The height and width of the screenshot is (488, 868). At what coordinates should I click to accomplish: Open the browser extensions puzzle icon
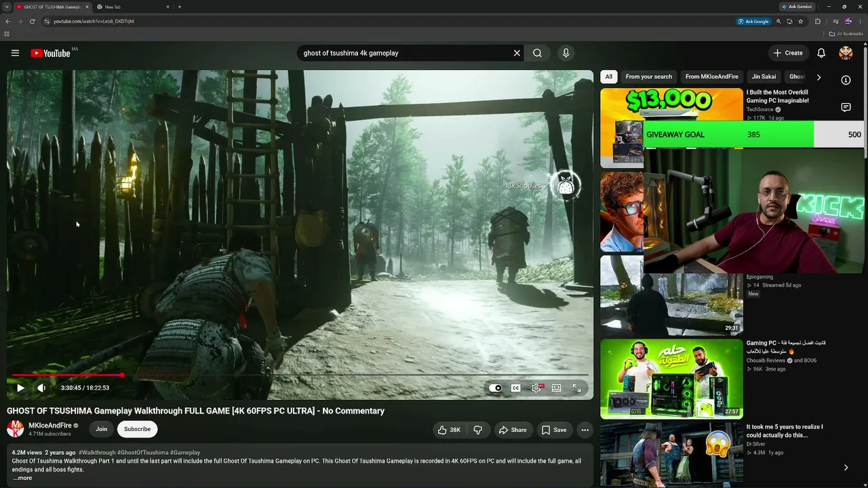tap(817, 21)
